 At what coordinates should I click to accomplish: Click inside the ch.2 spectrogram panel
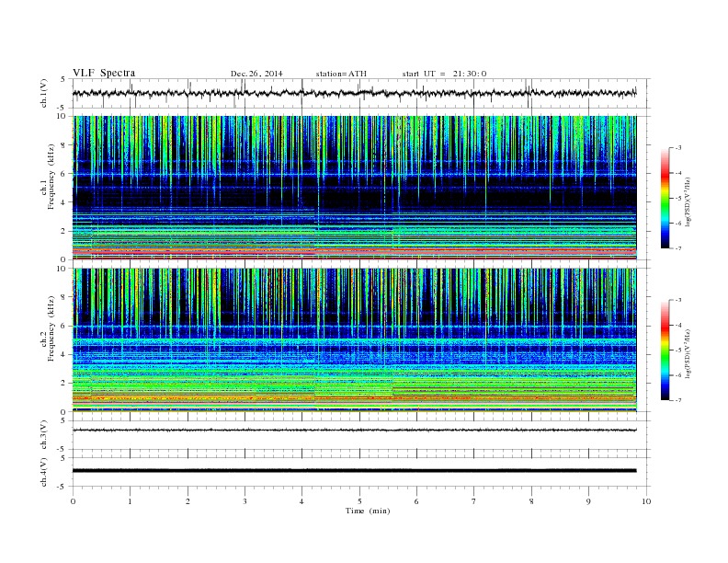[355, 340]
